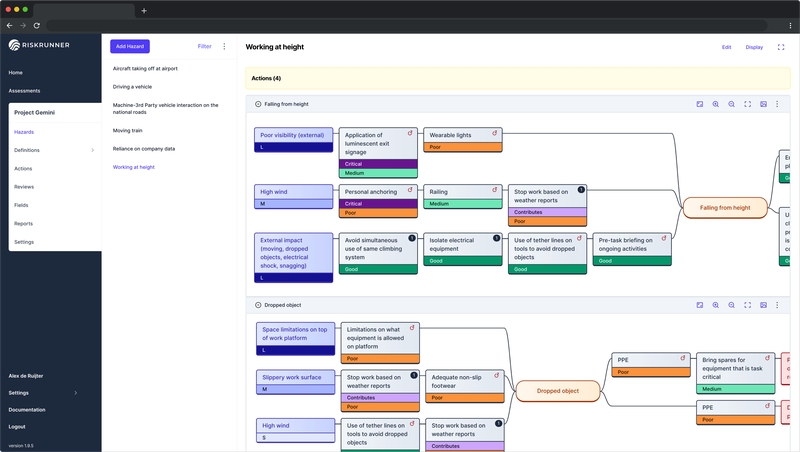Open Home in the sidebar
Screen dimensions: 800x452
tap(16, 72)
